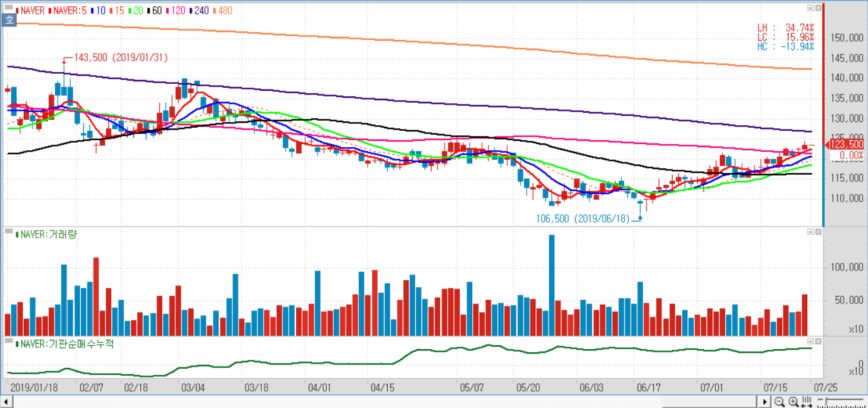Maximize the 기관순매수누적 pane
868x408 pixels.
pos(810,341)
